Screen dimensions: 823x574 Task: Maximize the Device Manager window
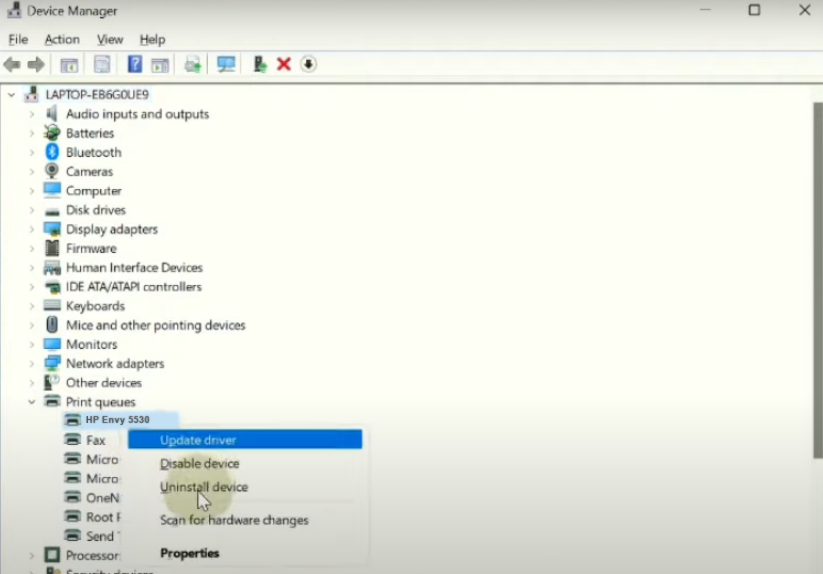click(754, 10)
